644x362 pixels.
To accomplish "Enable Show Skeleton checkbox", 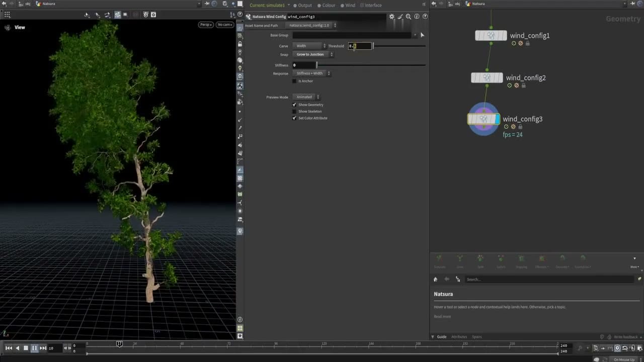I will click(x=294, y=111).
